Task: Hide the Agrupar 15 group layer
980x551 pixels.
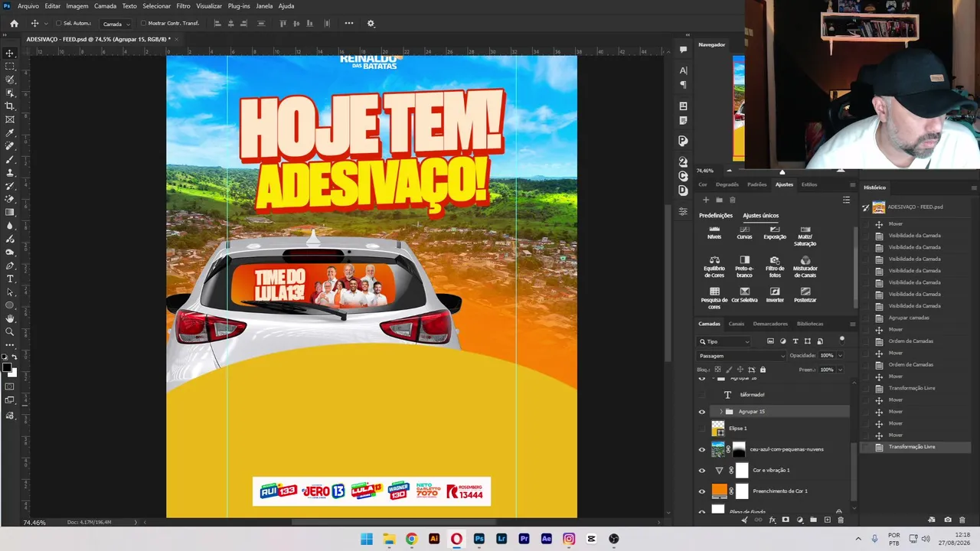Action: pos(702,412)
